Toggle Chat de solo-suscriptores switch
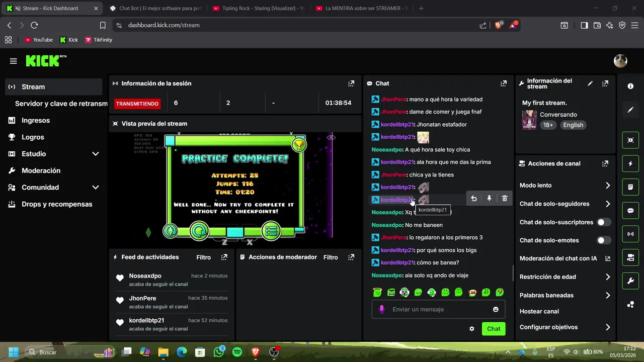This screenshot has height=362, width=644. pyautogui.click(x=604, y=222)
